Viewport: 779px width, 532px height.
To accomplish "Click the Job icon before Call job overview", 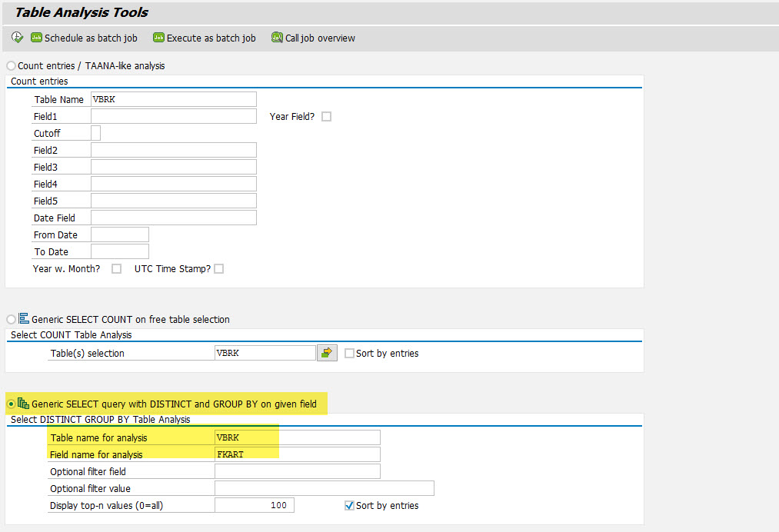I will (x=276, y=37).
